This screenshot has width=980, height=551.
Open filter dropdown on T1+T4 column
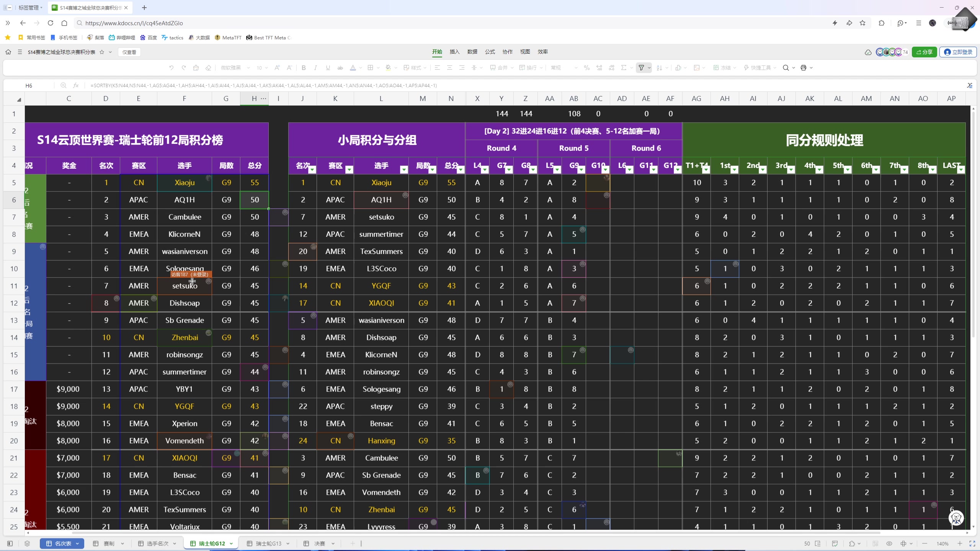click(706, 170)
